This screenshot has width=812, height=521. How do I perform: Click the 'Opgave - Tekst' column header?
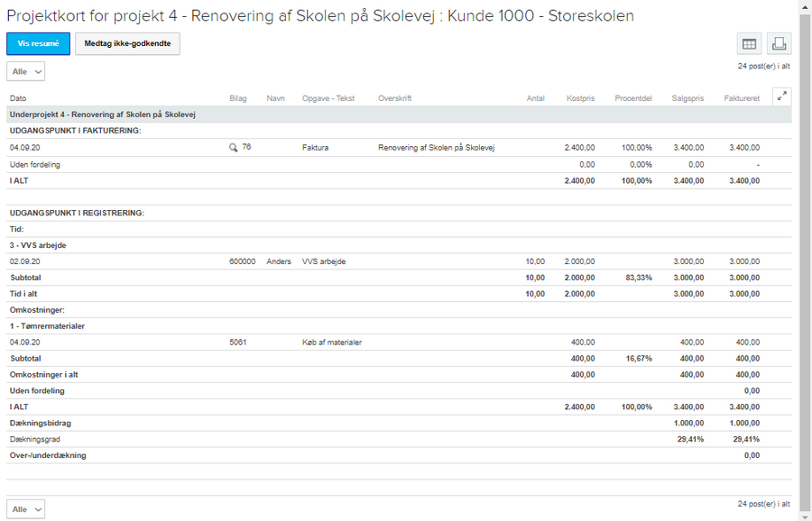point(328,98)
